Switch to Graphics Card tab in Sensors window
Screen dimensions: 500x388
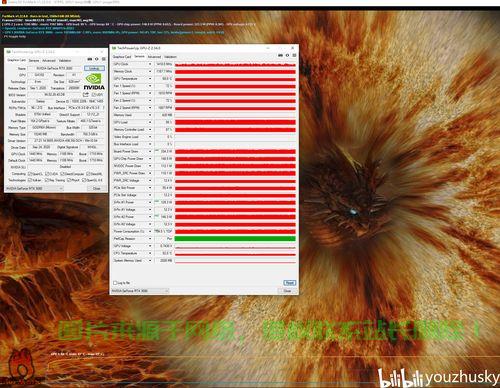click(122, 57)
